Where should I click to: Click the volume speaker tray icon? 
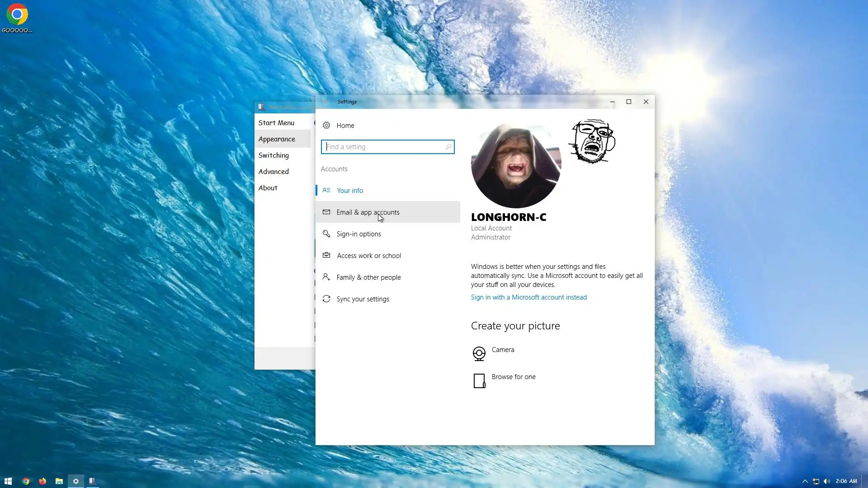(x=827, y=481)
